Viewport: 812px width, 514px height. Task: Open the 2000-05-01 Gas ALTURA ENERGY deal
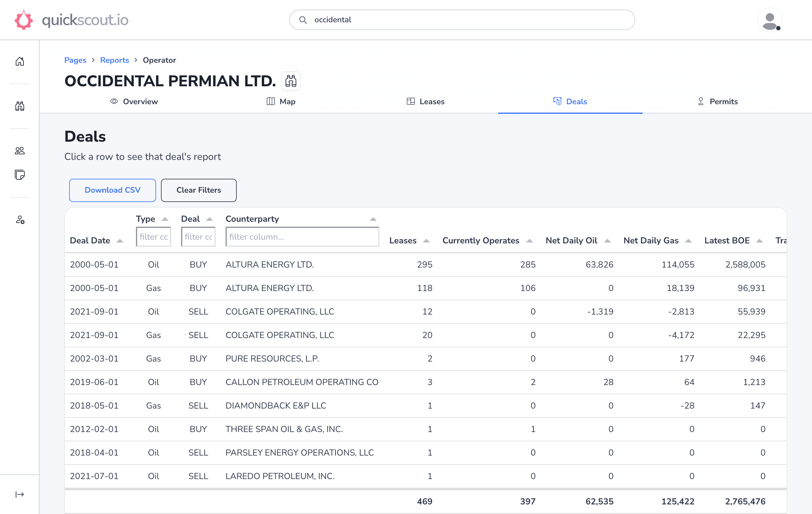pyautogui.click(x=425, y=288)
